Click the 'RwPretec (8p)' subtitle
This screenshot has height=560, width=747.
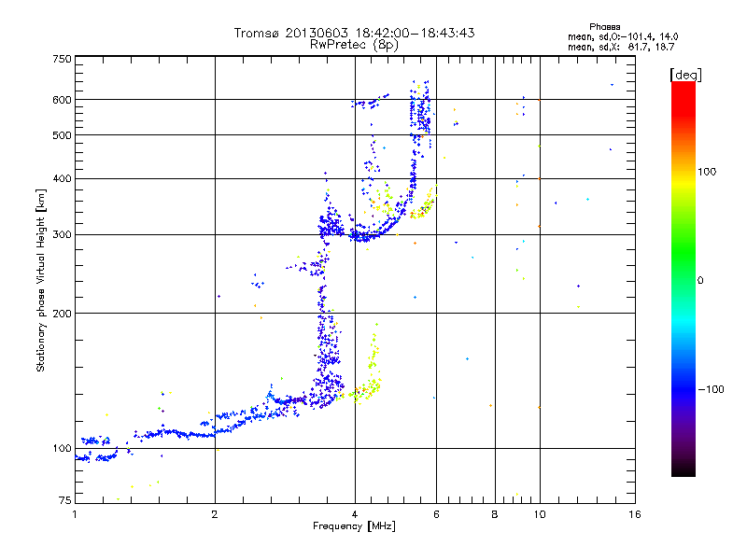pos(354,45)
